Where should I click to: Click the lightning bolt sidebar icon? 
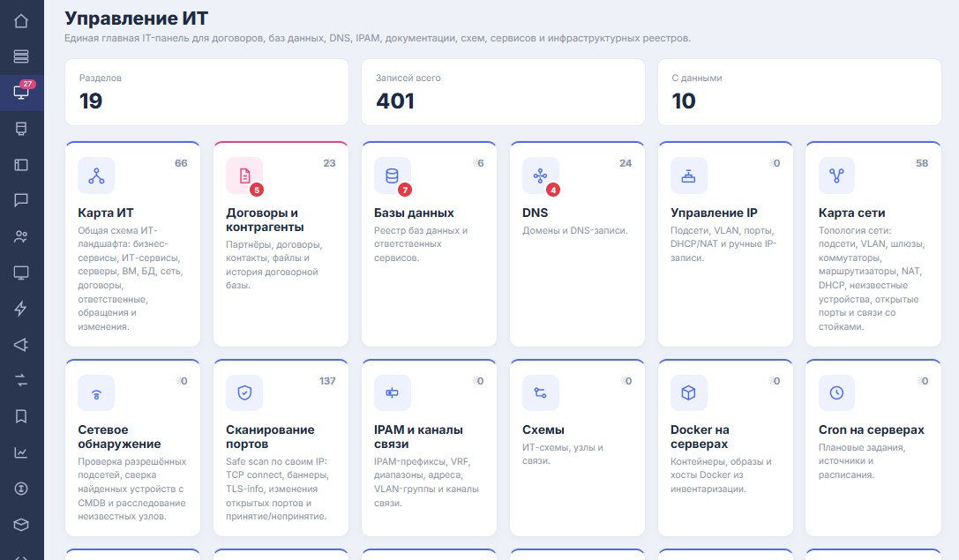pos(21,308)
